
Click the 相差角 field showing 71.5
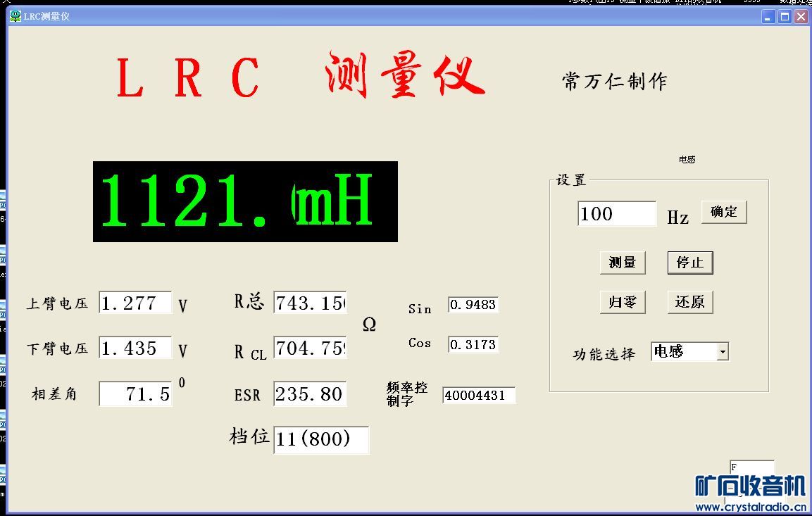(x=136, y=394)
